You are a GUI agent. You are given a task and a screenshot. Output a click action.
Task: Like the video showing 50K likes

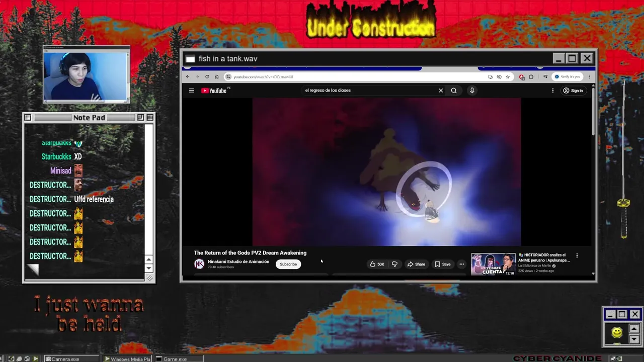point(377,264)
